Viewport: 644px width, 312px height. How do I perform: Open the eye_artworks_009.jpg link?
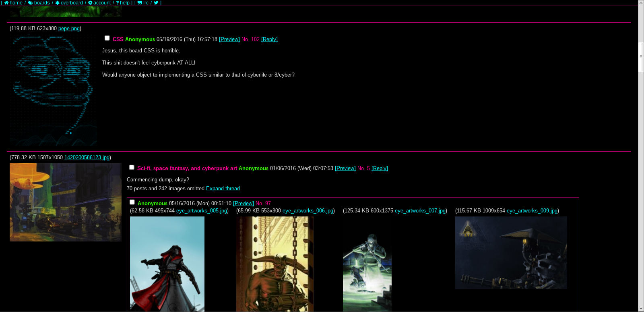tap(532, 211)
